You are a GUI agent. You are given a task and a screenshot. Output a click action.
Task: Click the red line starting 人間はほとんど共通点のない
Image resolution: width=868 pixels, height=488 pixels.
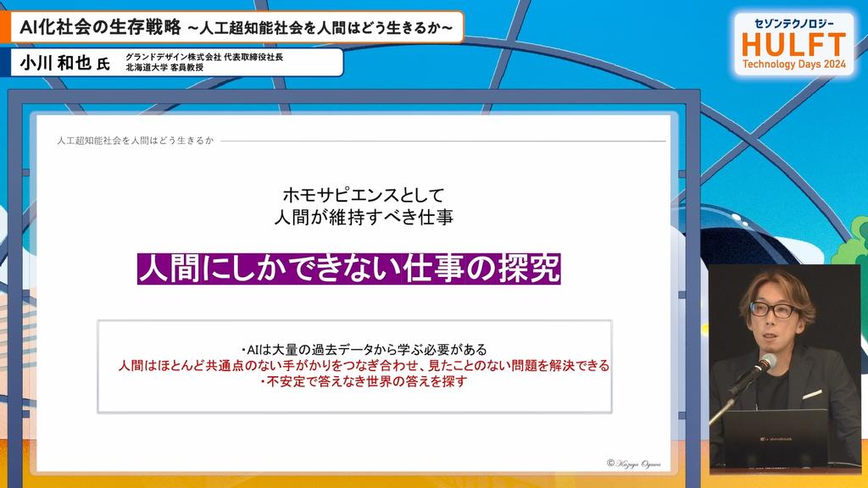pyautogui.click(x=364, y=365)
